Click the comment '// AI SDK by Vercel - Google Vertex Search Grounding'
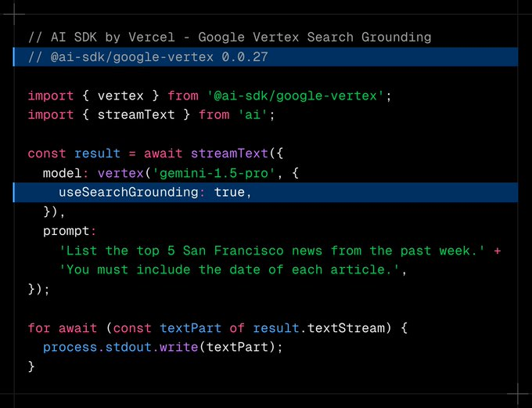This screenshot has height=408, width=532. pyautogui.click(x=230, y=37)
